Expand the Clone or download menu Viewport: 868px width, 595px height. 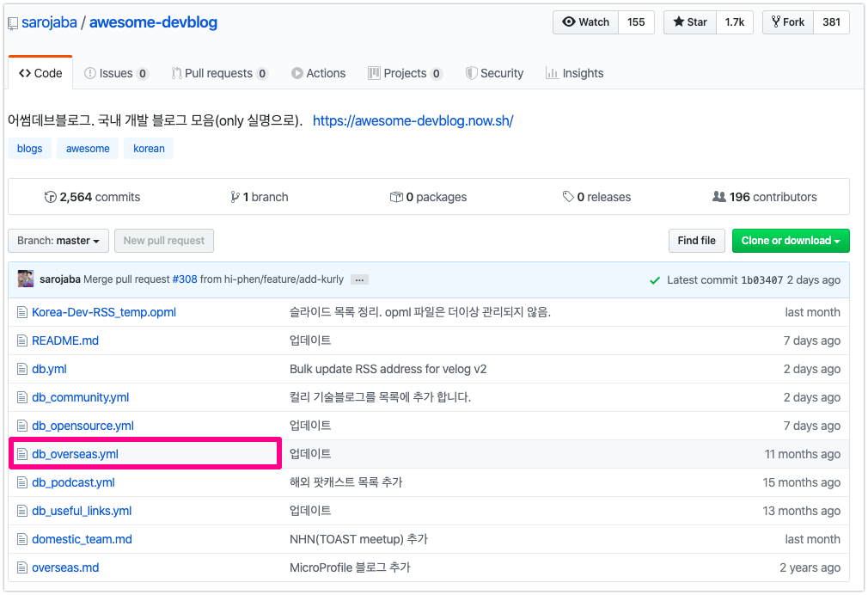(790, 241)
